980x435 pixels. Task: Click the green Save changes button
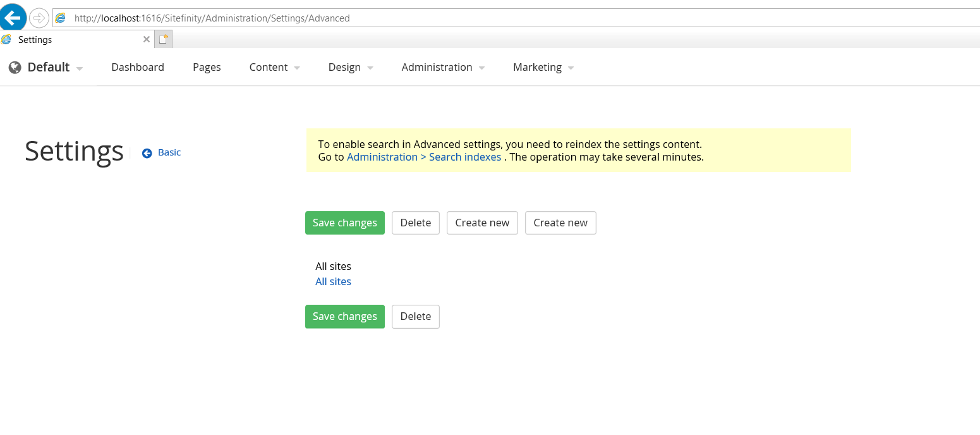click(344, 223)
